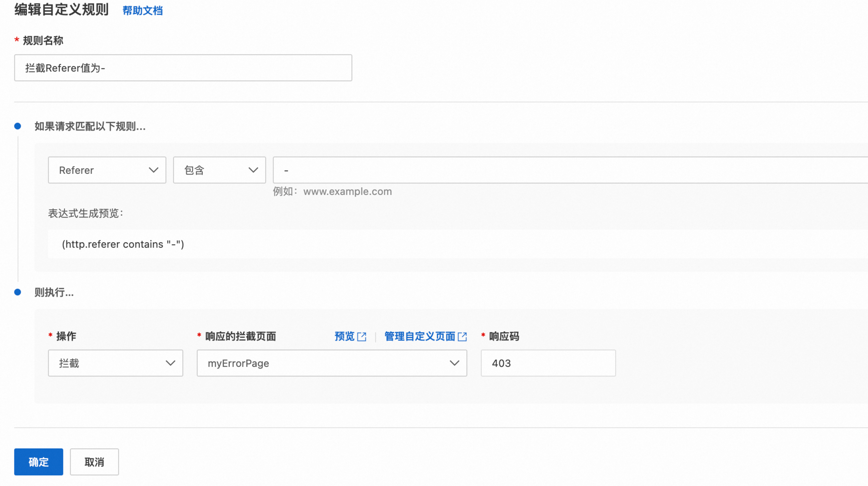
Task: Open the myErrorPage block page dropdown
Action: [x=332, y=363]
